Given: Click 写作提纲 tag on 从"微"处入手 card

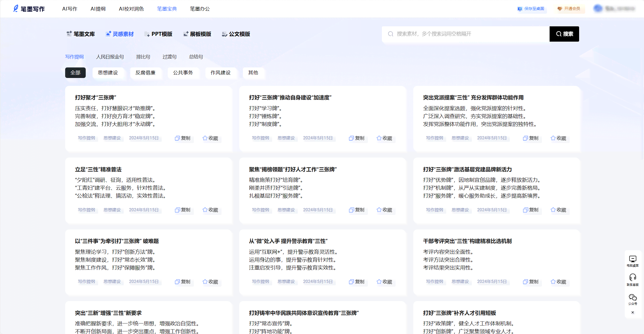Looking at the screenshot, I should click(x=261, y=282).
